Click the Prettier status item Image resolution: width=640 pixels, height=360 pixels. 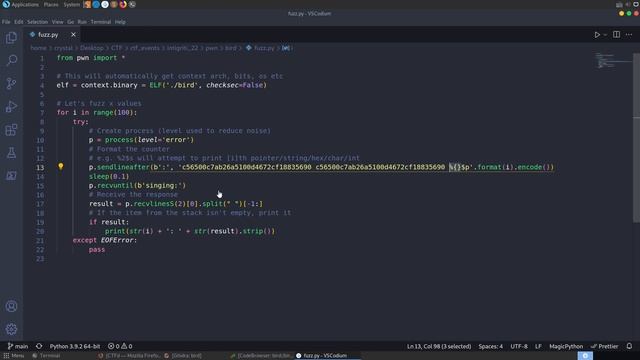tap(604, 346)
